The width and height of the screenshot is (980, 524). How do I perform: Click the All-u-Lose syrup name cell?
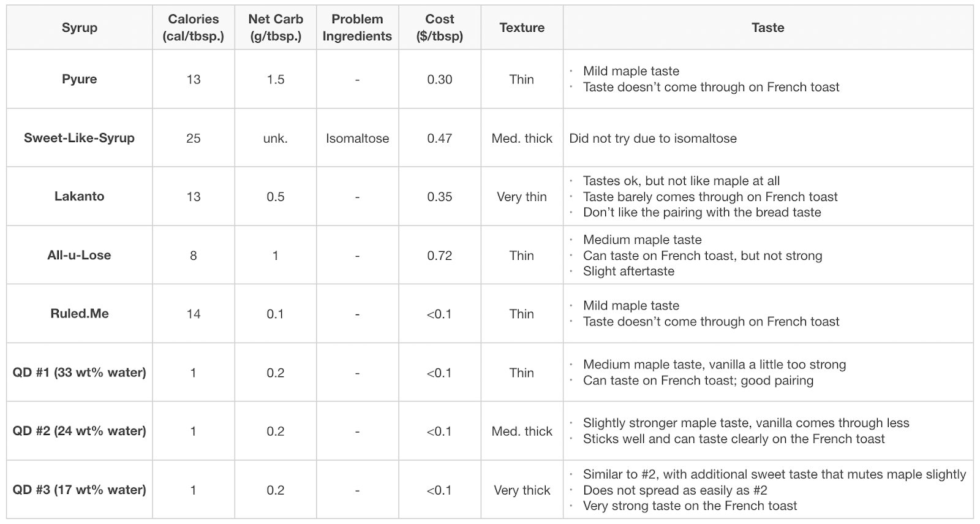pyautogui.click(x=79, y=255)
